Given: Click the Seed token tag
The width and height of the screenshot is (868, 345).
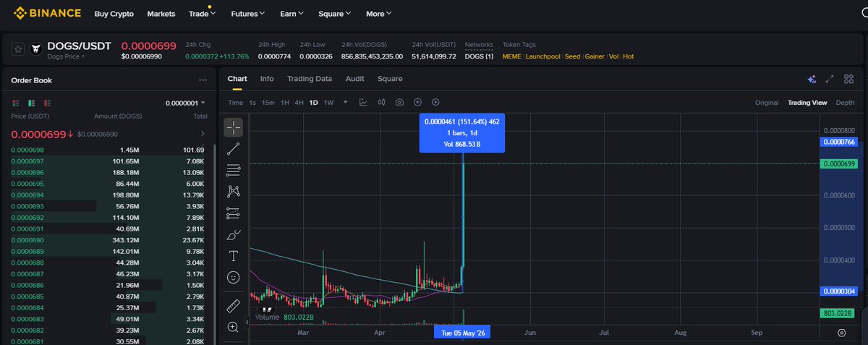Looking at the screenshot, I should pos(572,56).
